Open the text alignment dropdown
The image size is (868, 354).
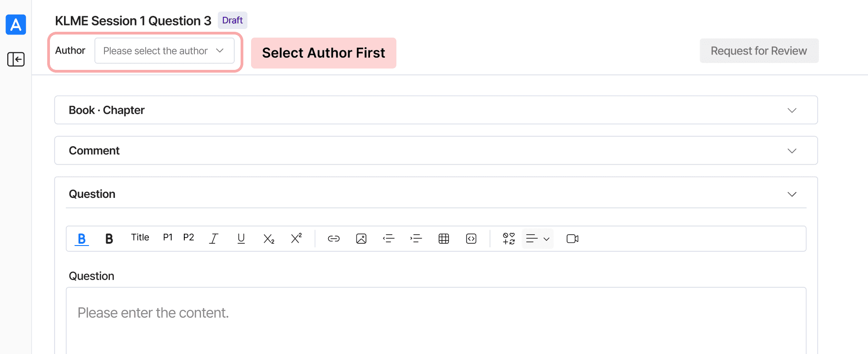point(538,239)
